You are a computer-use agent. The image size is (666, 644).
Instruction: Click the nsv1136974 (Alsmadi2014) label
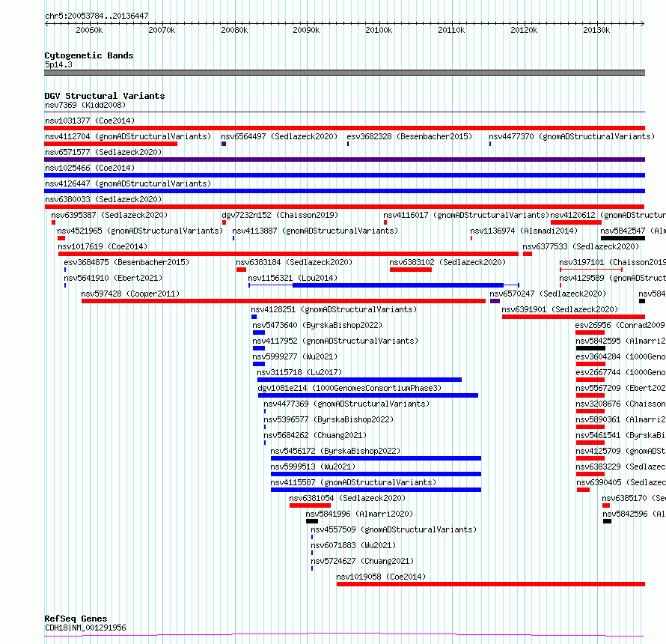[524, 231]
